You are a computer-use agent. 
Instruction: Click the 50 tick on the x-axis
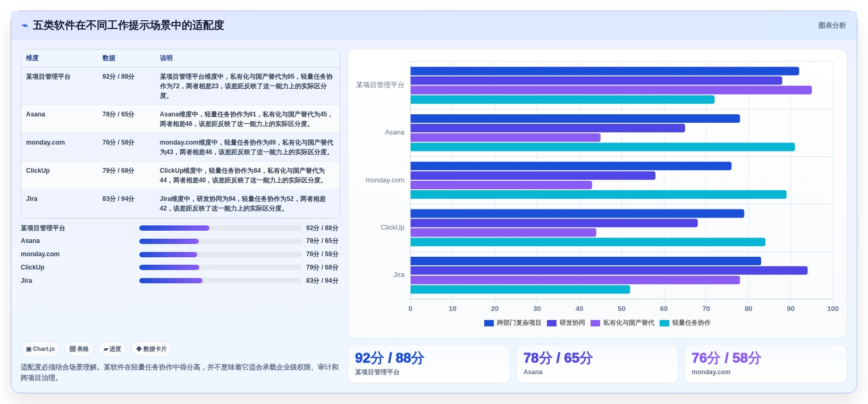pos(621,309)
